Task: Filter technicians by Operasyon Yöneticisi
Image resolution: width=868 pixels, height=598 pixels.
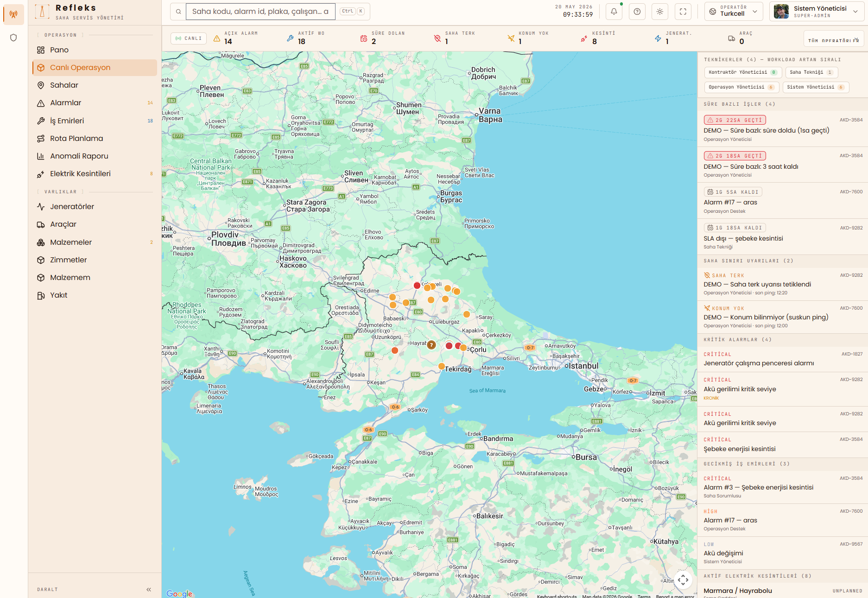Action: [741, 87]
